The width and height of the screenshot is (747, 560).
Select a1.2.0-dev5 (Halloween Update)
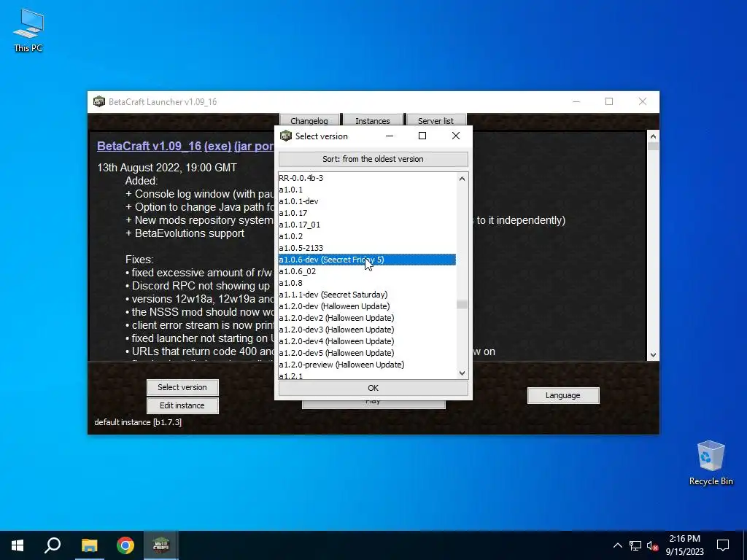coord(367,353)
